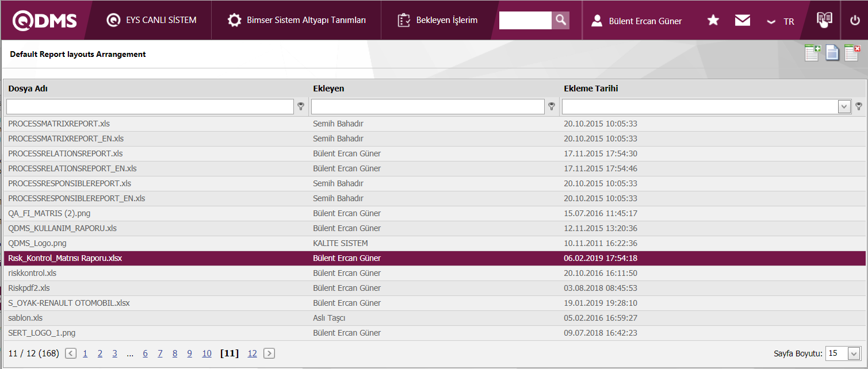Open Bekleyen İşlerim menu
This screenshot has height=369, width=868.
point(437,20)
